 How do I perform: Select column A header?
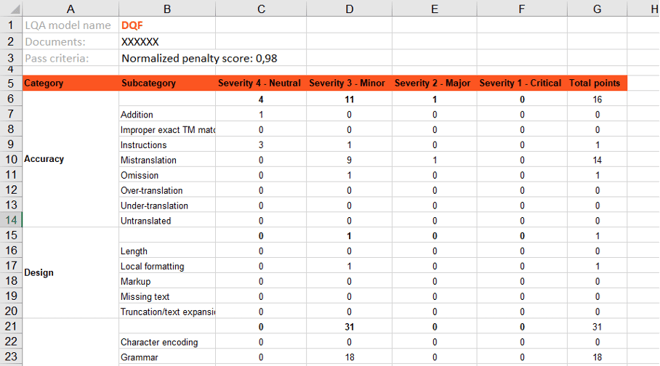tap(70, 9)
